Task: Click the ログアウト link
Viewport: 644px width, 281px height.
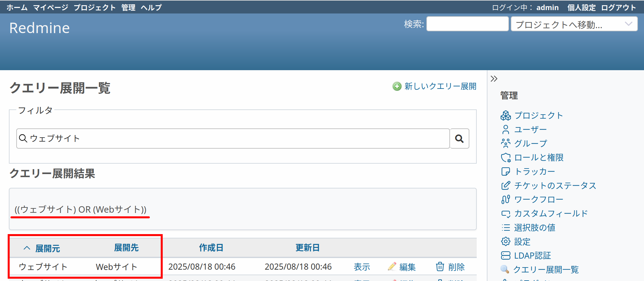Action: coord(618,7)
